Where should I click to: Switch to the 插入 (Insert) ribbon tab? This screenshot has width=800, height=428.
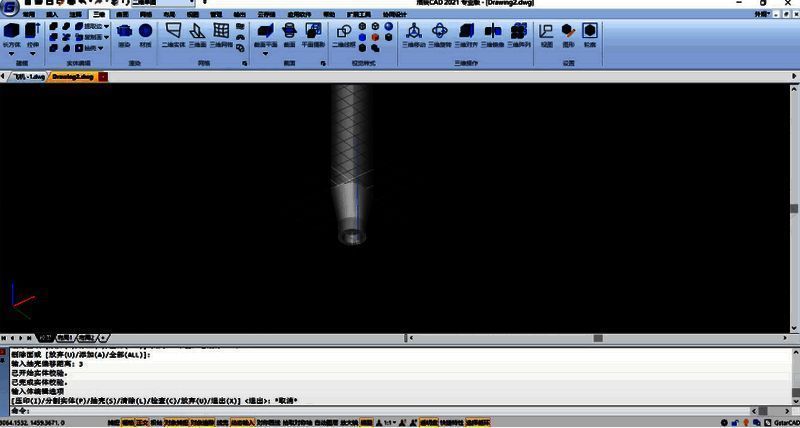click(52, 15)
